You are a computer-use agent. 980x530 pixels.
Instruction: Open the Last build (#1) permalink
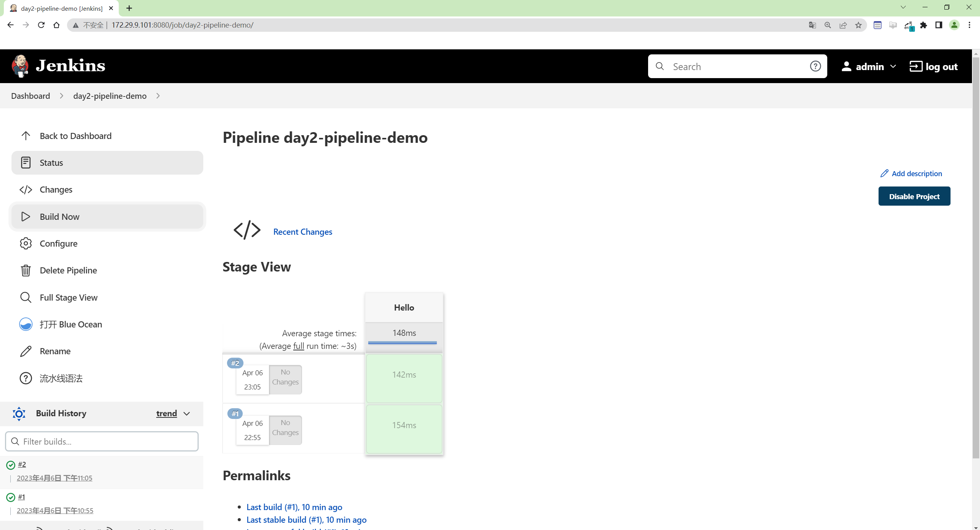click(294, 507)
